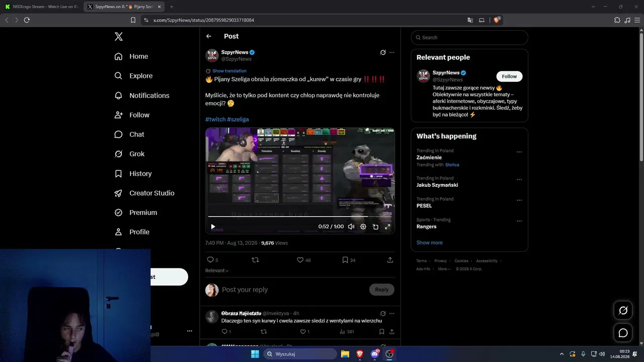Viewport: 644px width, 362px height.
Task: Open Explore in the X sidebar
Action: [x=133, y=76]
